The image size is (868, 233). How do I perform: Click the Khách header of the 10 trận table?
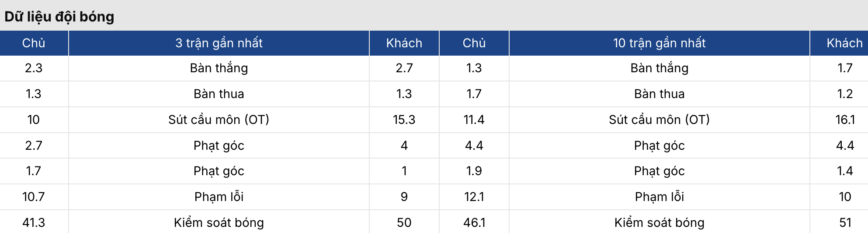tap(844, 43)
